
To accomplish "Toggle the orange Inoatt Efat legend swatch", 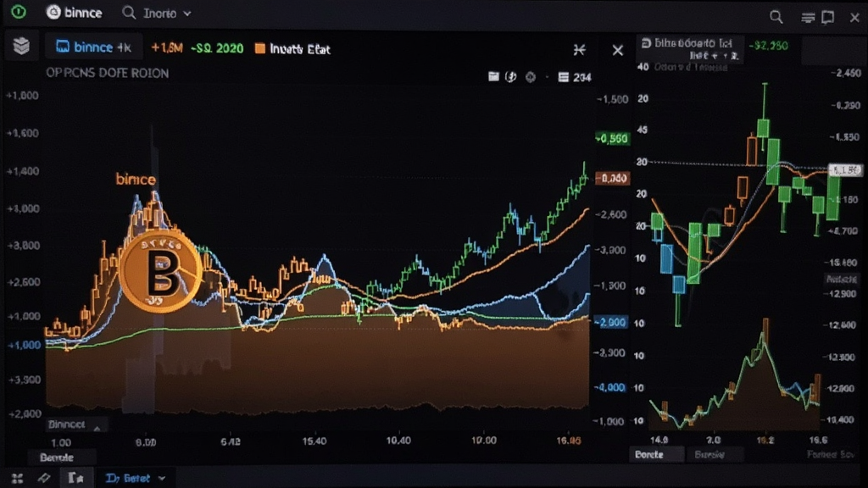I will pyautogui.click(x=259, y=48).
